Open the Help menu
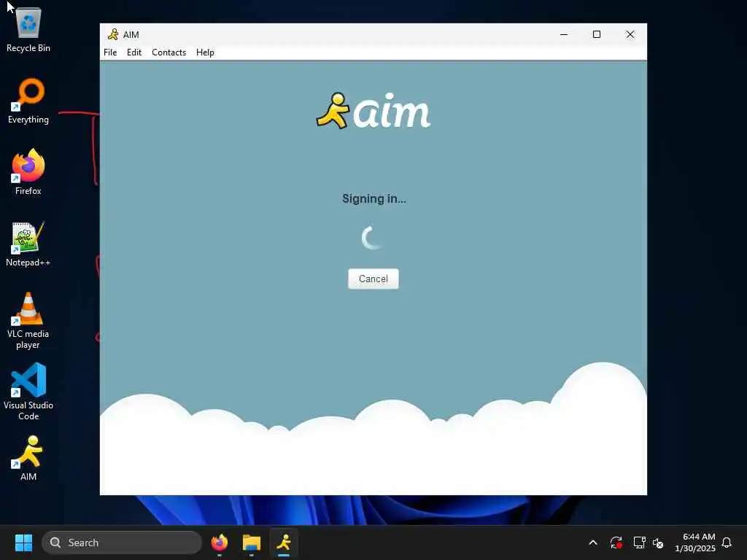 (x=205, y=52)
